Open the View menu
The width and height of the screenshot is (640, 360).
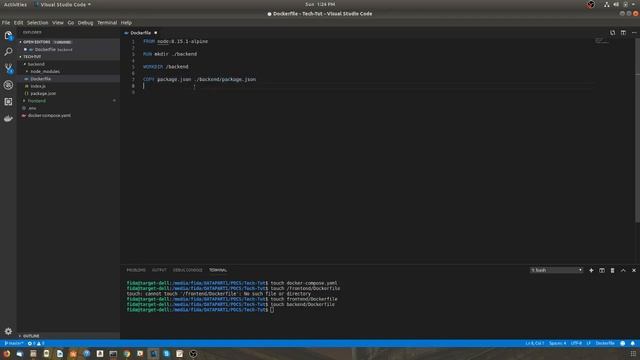click(x=58, y=23)
